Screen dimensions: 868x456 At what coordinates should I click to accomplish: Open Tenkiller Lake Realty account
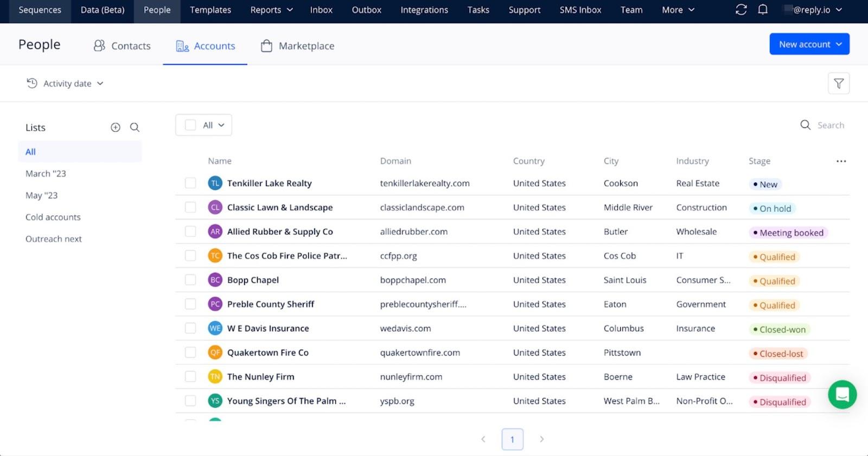coord(270,183)
